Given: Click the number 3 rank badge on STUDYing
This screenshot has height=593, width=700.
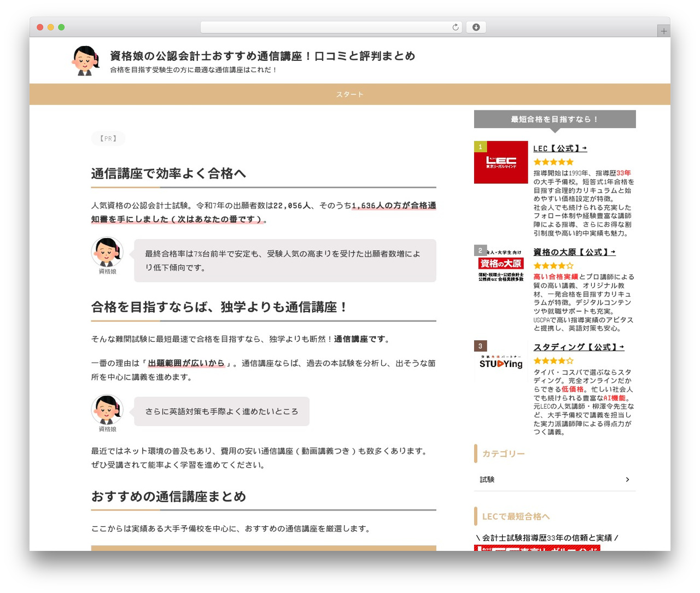Looking at the screenshot, I should (x=480, y=346).
